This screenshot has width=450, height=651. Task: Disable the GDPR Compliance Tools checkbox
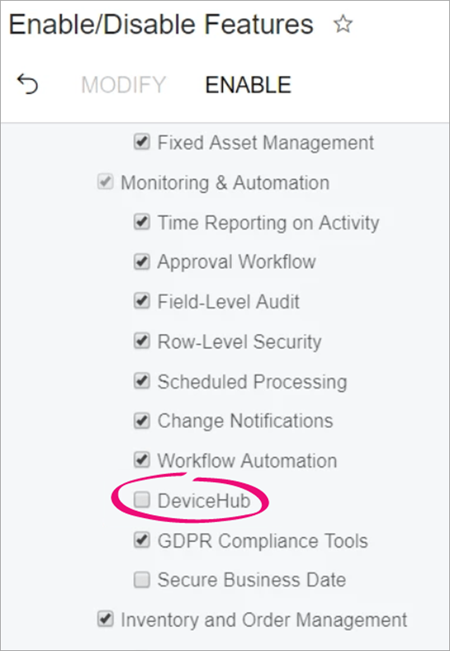point(142,540)
